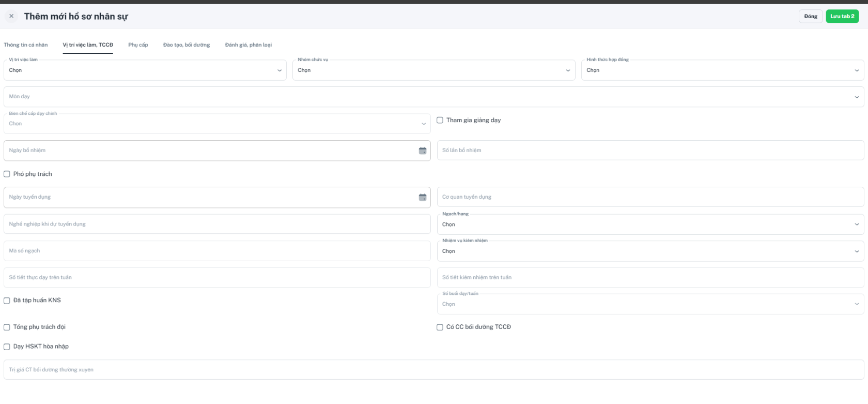The width and height of the screenshot is (868, 404).
Task: Expand the Môn dạy dropdown
Action: [434, 97]
